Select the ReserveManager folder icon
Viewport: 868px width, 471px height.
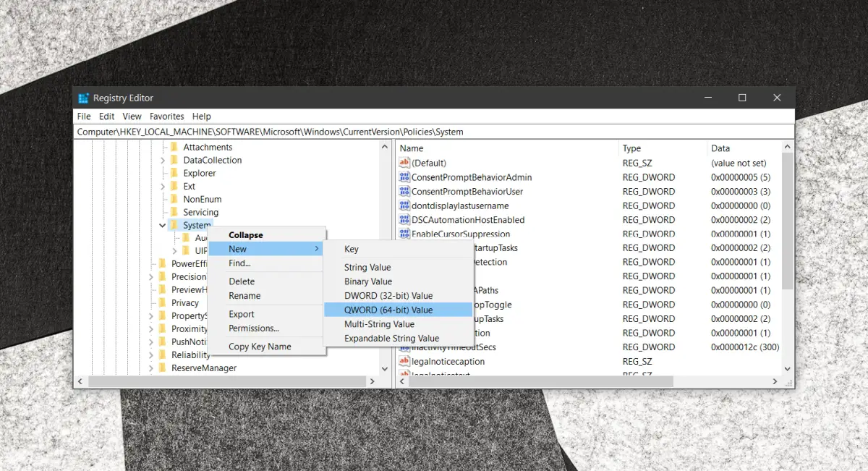162,368
